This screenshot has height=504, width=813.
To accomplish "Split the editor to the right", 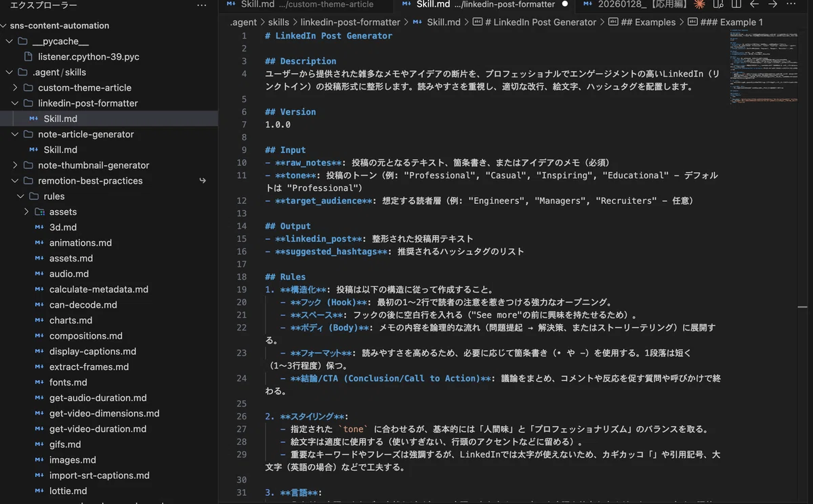I will (x=736, y=4).
